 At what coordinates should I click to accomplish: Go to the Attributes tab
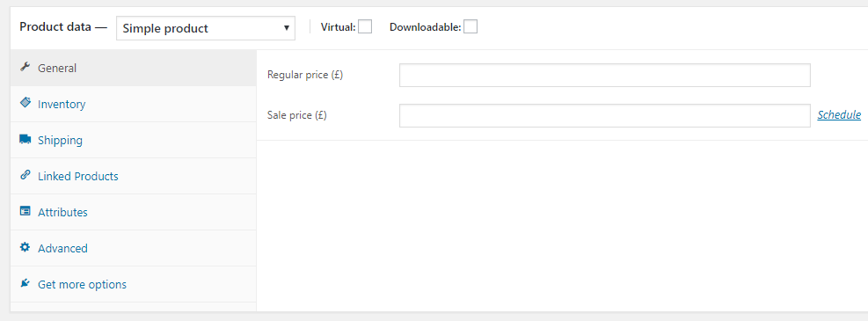(x=133, y=212)
